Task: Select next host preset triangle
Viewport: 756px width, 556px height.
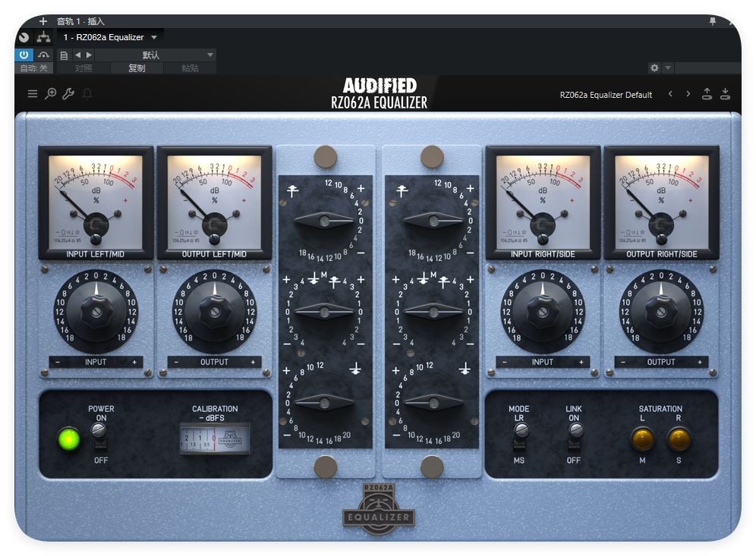Action: point(89,55)
